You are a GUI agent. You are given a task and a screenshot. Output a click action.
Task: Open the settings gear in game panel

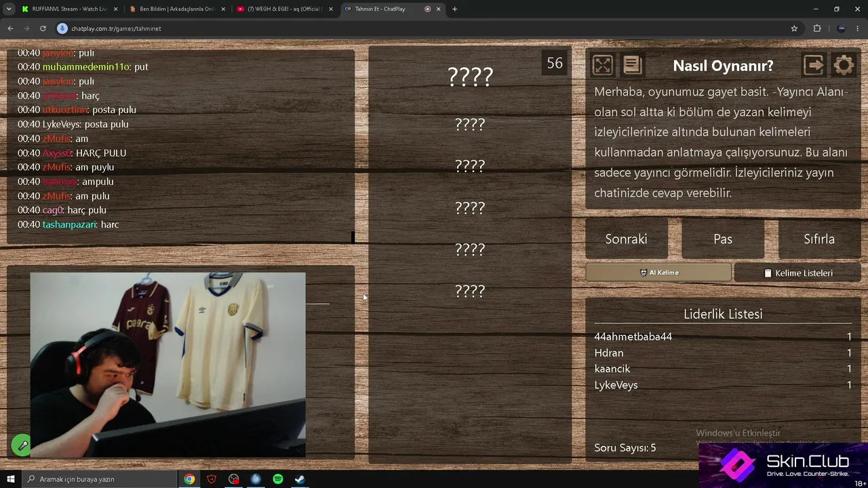[x=844, y=65]
